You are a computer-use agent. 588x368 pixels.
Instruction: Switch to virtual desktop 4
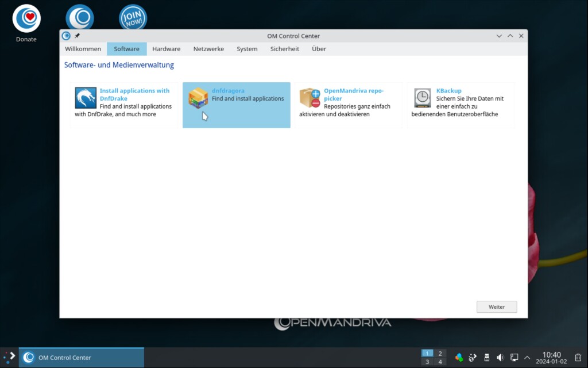click(x=440, y=362)
